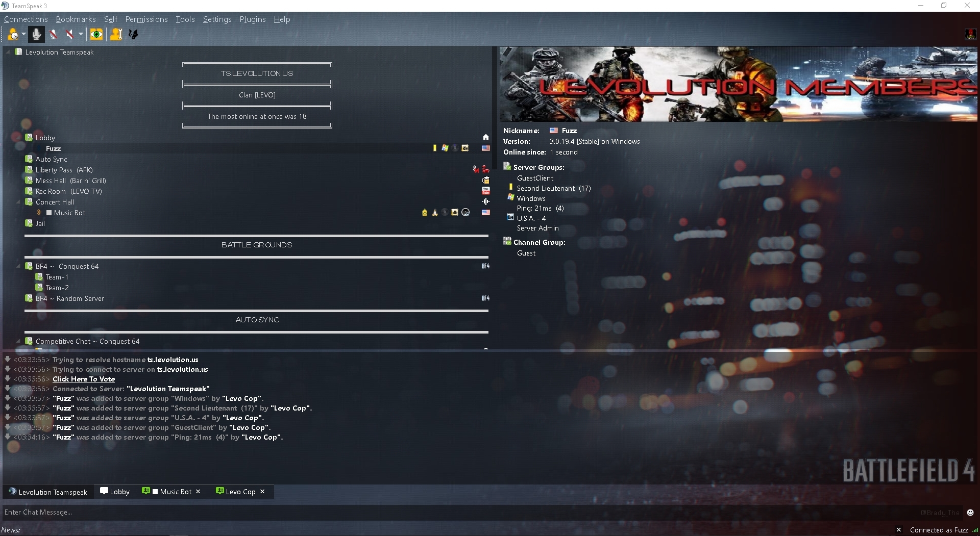Click the yellow rank bar icon beside Fuzz
The image size is (980, 536).
pyautogui.click(x=435, y=148)
